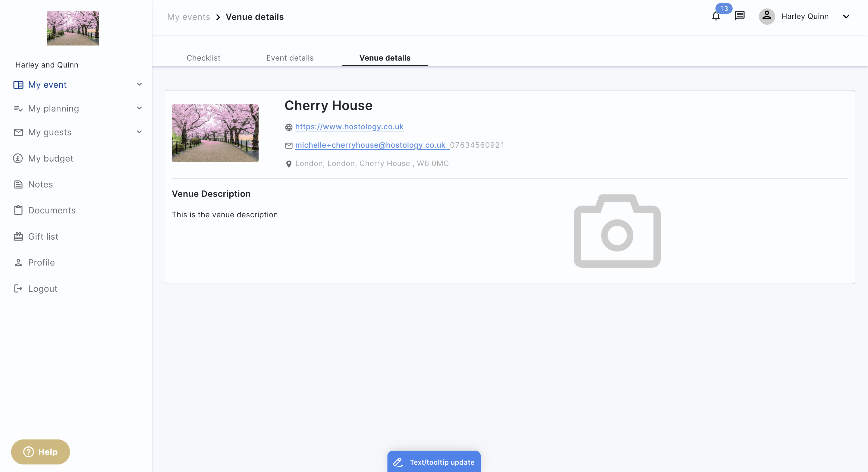Expand the My guests section
Screen dimensions: 868x472
tap(139, 132)
